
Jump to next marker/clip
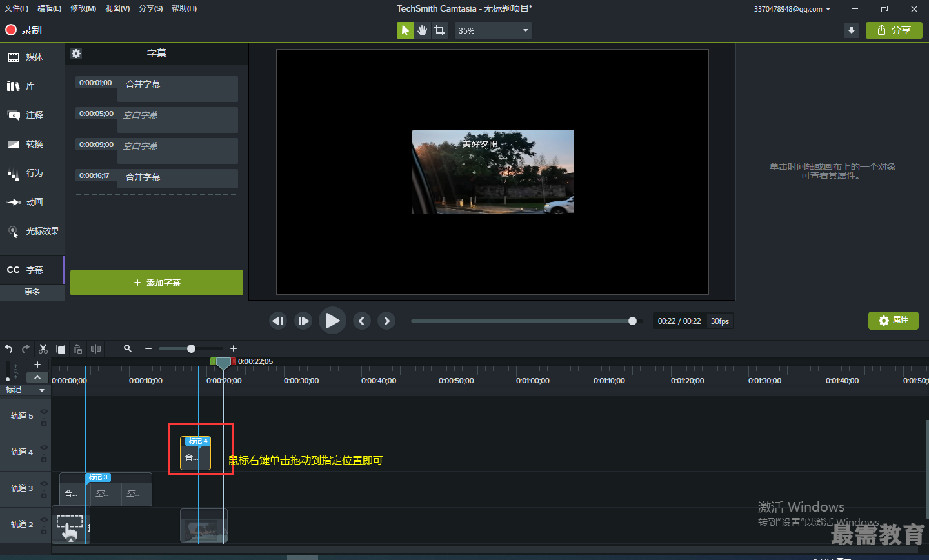pyautogui.click(x=386, y=321)
